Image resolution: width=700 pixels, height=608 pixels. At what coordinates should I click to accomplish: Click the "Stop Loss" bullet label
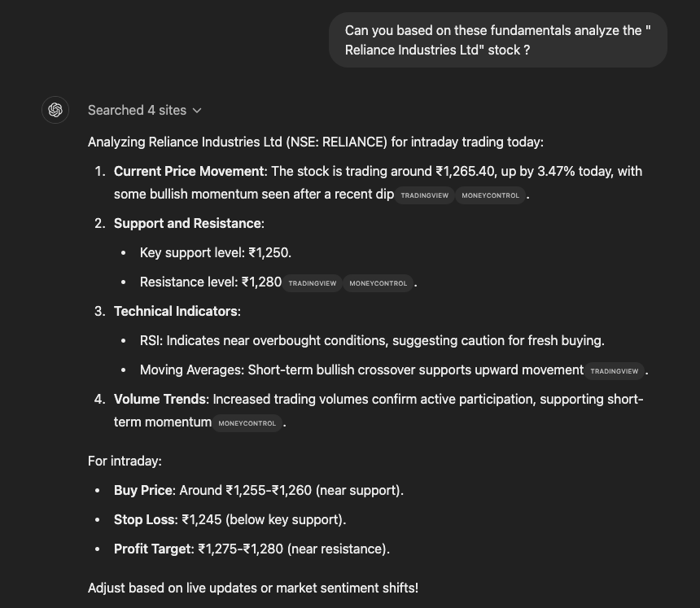pos(144,519)
